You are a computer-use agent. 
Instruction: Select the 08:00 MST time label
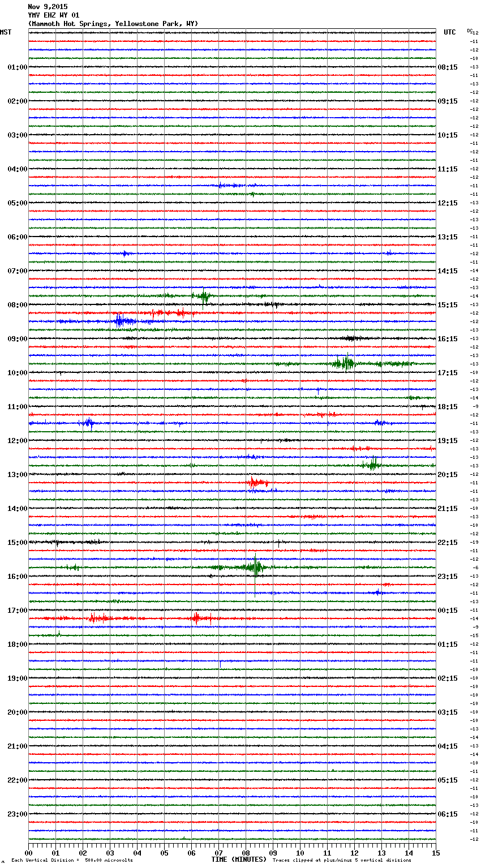click(x=18, y=305)
